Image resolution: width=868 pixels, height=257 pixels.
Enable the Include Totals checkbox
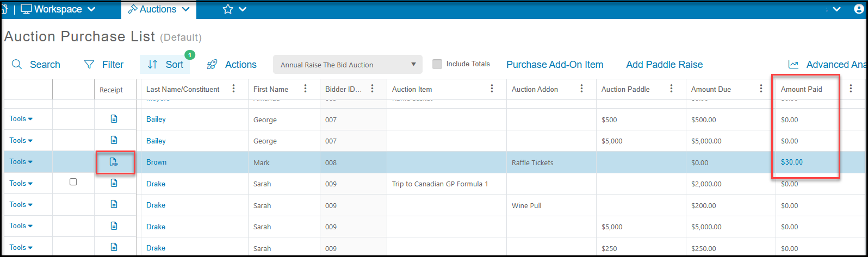[x=437, y=64]
